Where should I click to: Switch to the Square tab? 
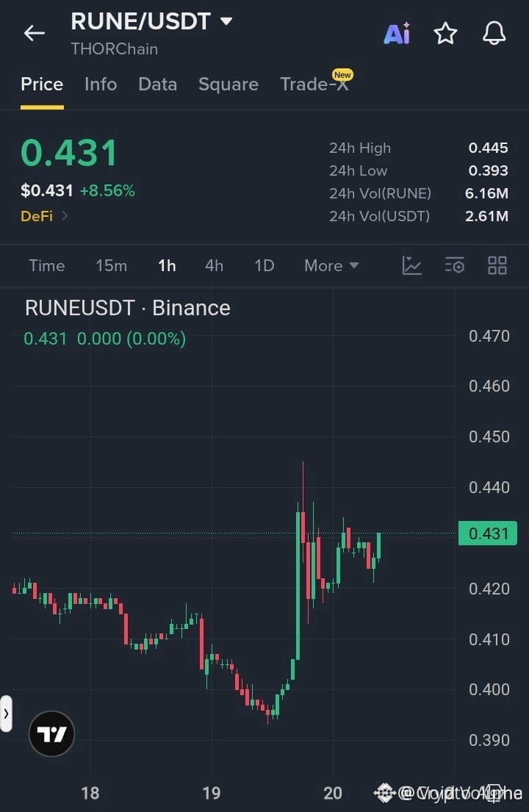click(x=228, y=84)
